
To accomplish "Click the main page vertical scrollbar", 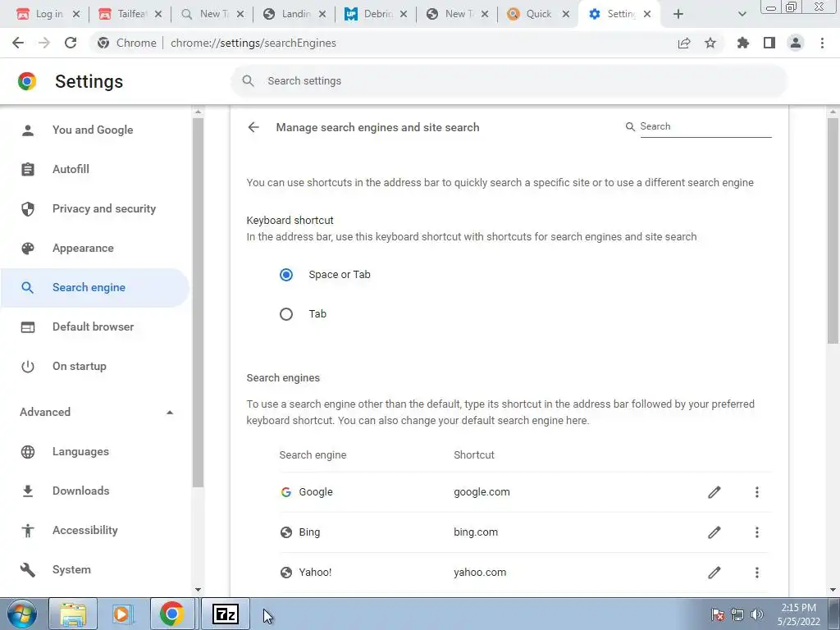I will pyautogui.click(x=833, y=231).
